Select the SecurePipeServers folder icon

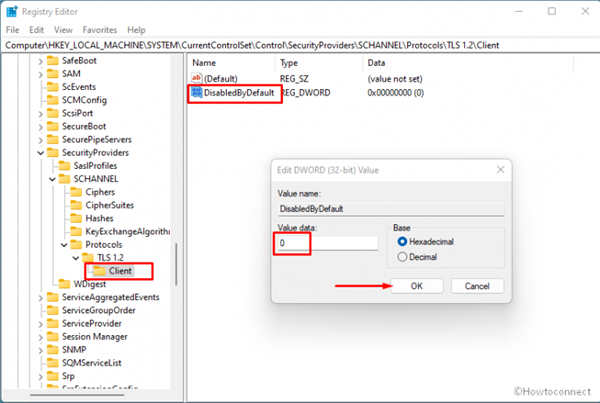[52, 139]
